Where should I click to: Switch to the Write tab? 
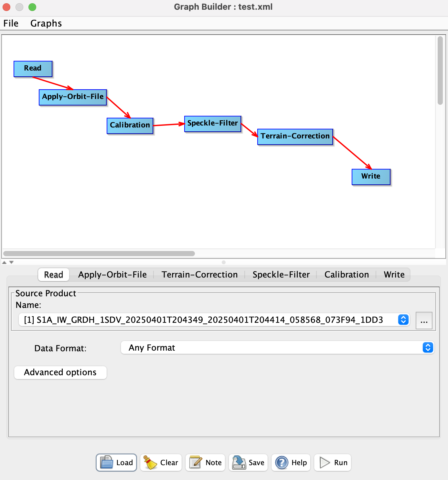click(394, 275)
